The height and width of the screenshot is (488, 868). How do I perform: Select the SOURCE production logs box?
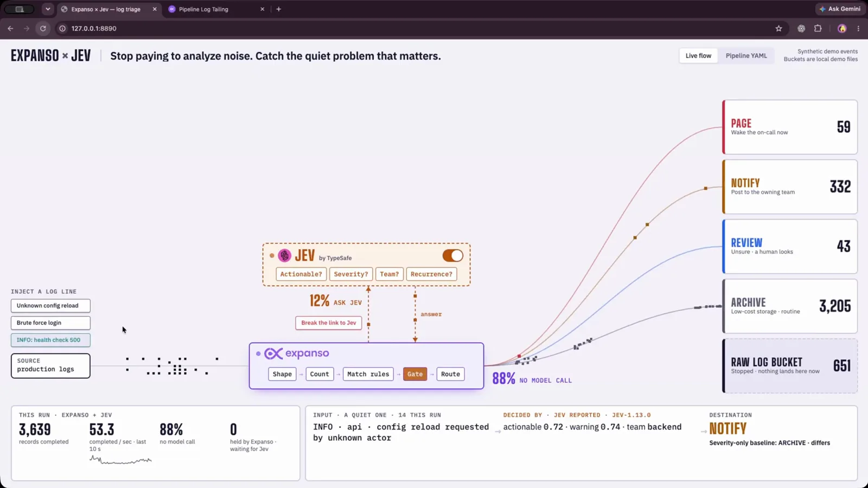click(50, 365)
